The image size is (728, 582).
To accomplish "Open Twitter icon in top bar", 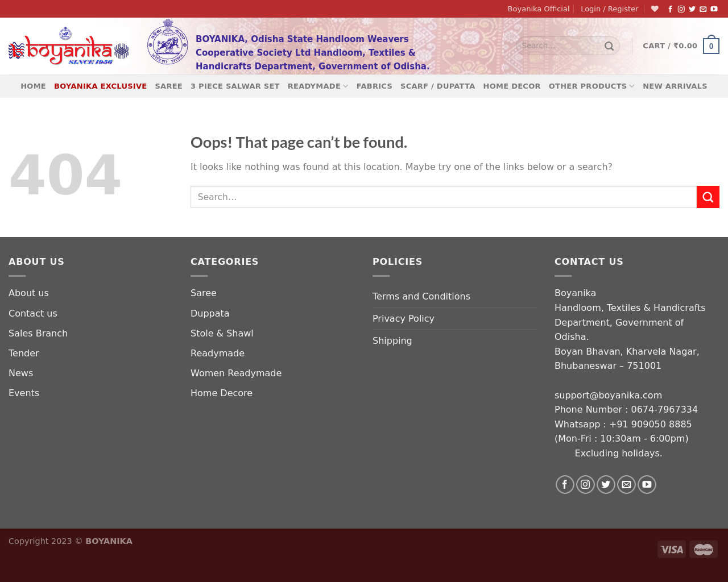I will tap(692, 9).
